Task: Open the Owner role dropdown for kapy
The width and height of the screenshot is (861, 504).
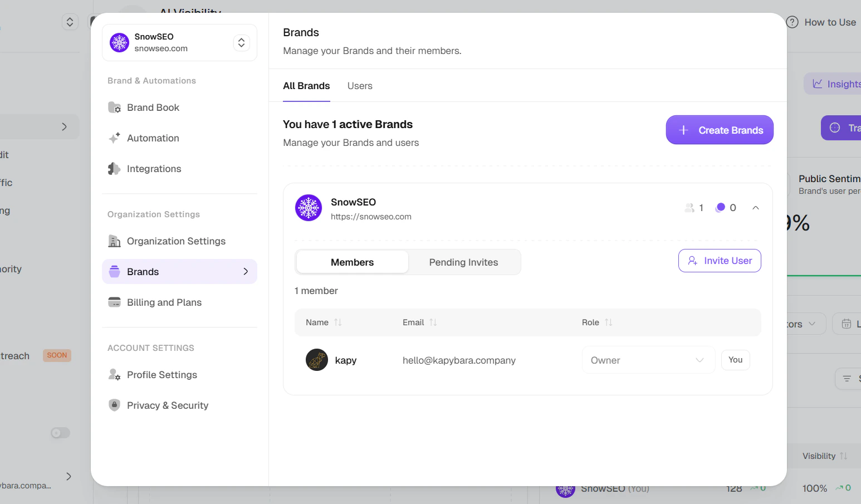Action: tap(648, 360)
